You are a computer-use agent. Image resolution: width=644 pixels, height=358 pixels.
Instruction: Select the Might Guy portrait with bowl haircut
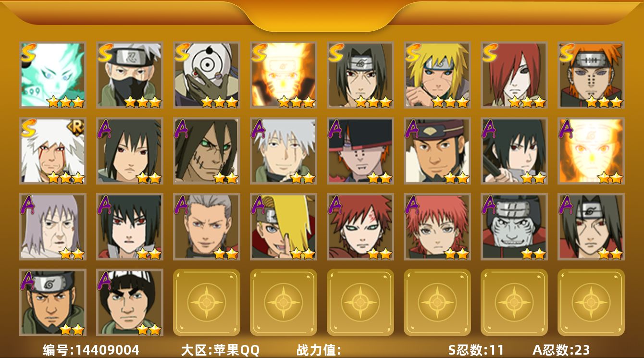coord(130,302)
